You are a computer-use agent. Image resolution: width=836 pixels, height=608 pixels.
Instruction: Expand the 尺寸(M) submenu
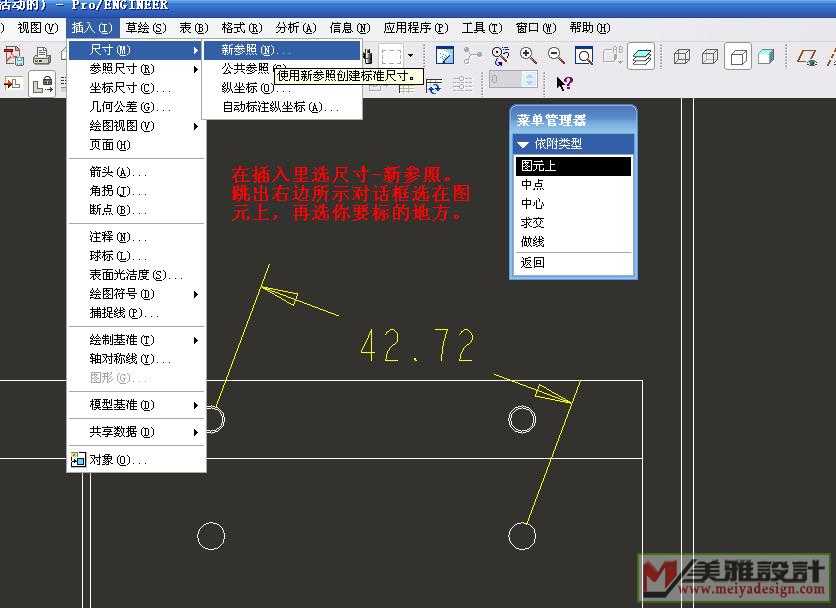tap(135, 50)
